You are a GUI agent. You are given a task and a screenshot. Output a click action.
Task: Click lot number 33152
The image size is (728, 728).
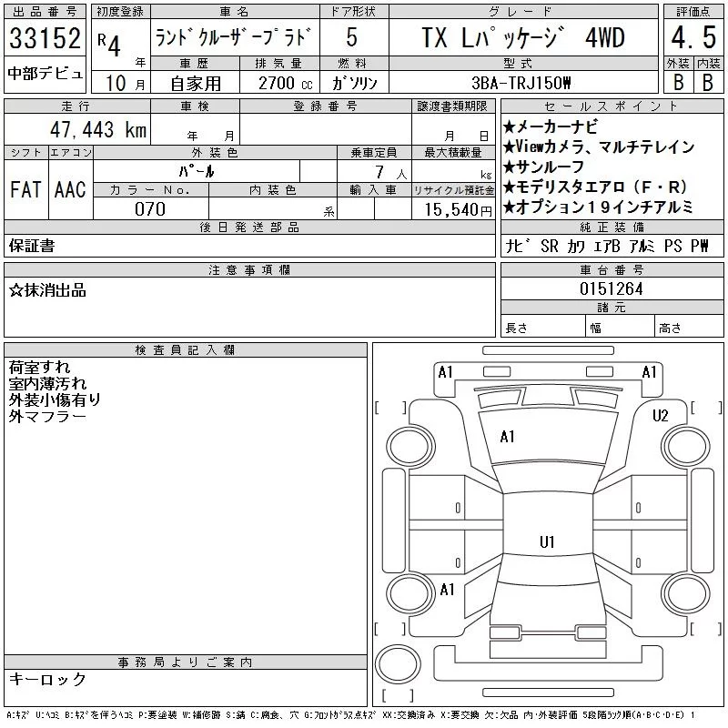point(45,38)
